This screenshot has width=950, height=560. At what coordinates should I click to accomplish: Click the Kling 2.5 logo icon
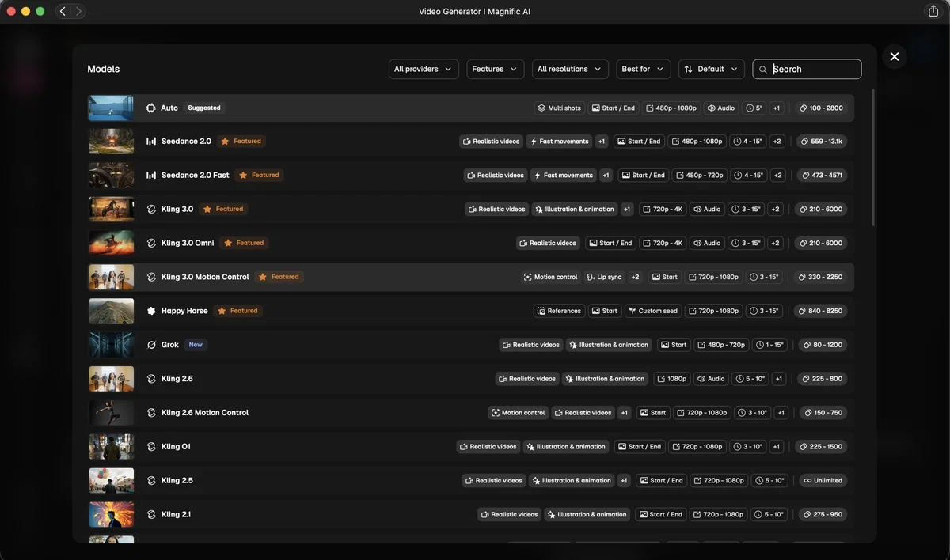(151, 481)
